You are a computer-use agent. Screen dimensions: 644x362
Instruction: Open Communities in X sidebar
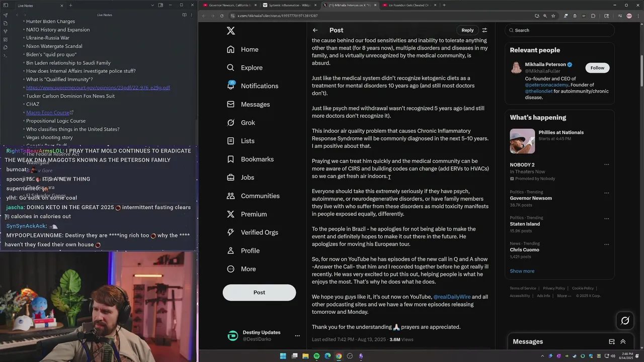tap(253, 196)
